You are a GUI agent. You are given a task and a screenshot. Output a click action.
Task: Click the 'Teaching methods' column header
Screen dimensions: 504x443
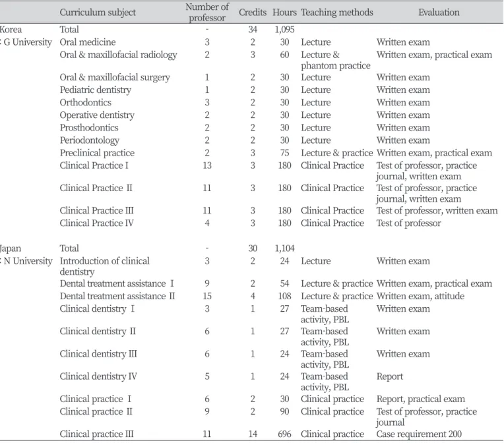click(x=337, y=13)
